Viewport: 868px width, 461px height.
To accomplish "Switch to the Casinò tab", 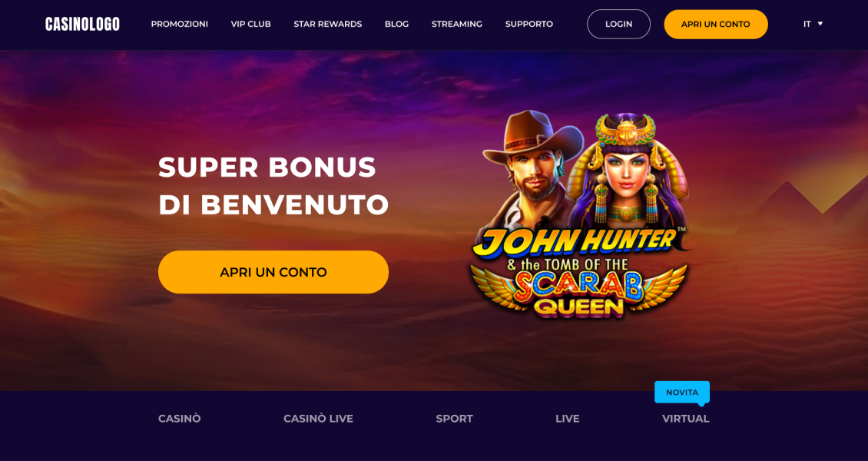I will coord(179,419).
